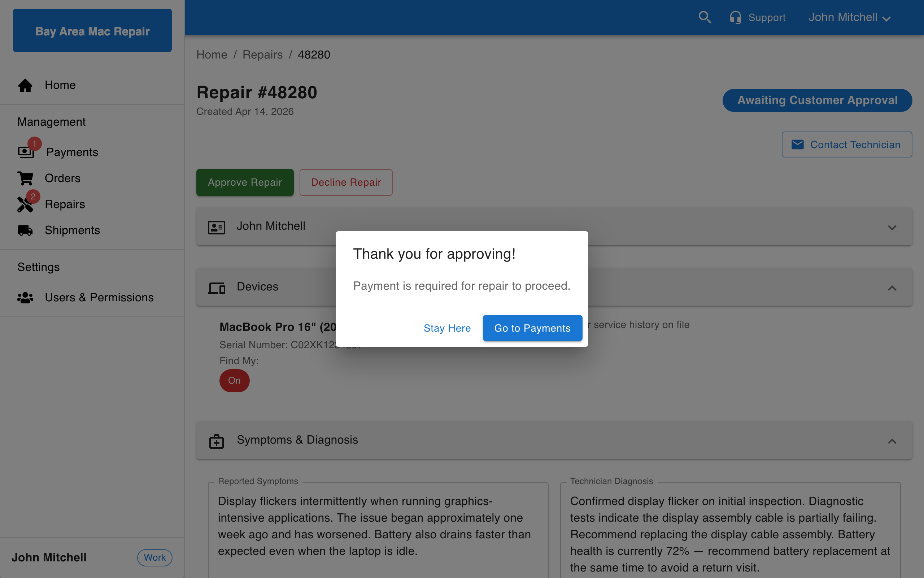Open Payments in the sidebar
Screen dimensions: 924x578
72,152
